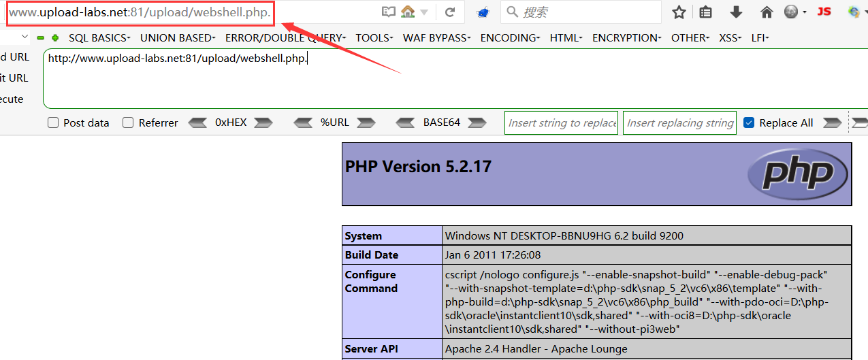Open the ENCODING dropdown
The image size is (868, 360).
pyautogui.click(x=510, y=38)
